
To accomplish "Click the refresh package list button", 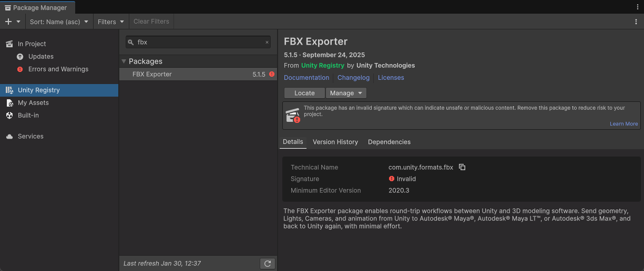I will 268,263.
